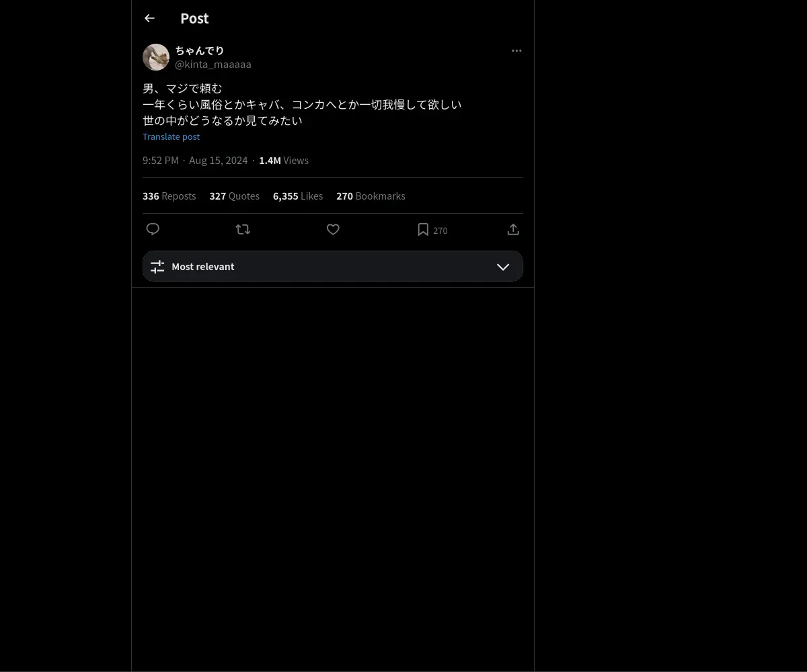This screenshot has height=672, width=807.
Task: Show the 6,355 Likes list
Action: click(298, 196)
